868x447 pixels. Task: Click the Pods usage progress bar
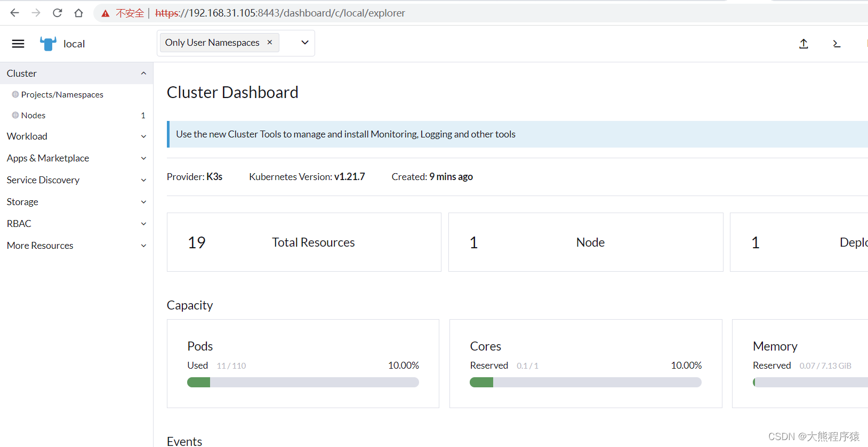303,382
